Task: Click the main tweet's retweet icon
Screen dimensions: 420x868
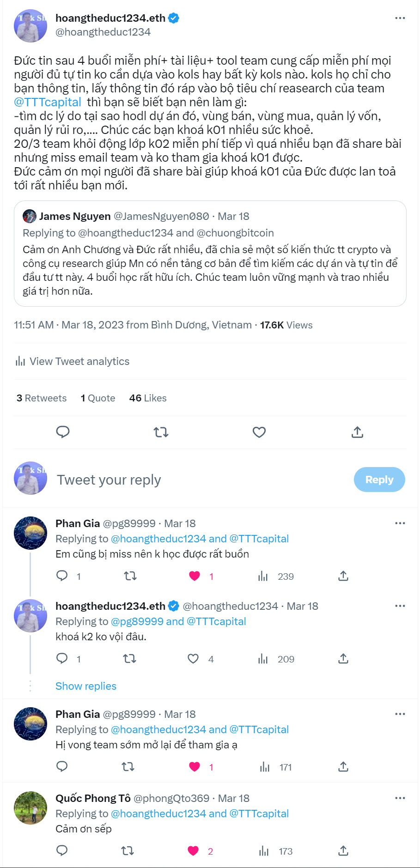Action: [161, 432]
